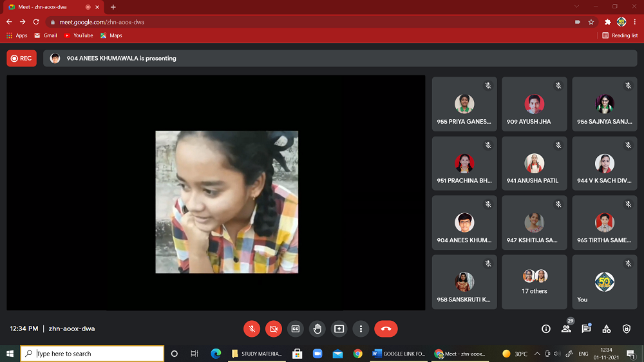Show the participants list
Screen dimensions: 644x362
coord(566,329)
